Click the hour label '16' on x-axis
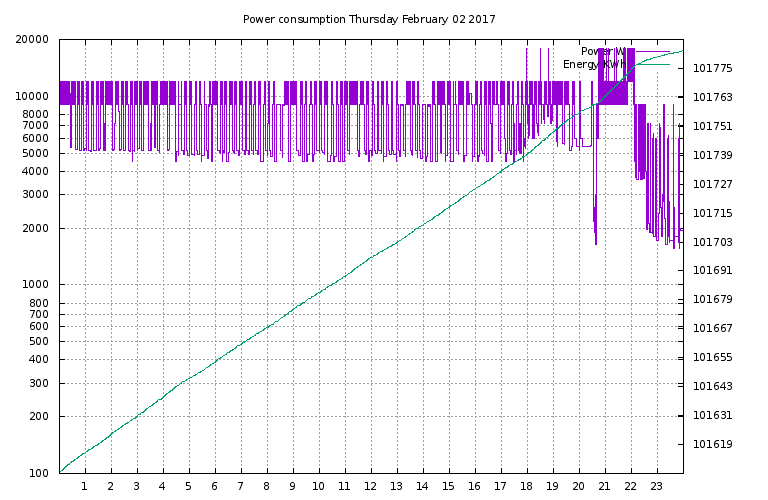Screen dimensions: 768x500 (x=474, y=486)
